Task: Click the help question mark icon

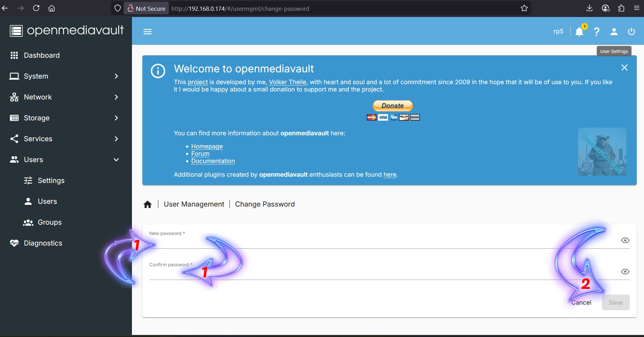Action: [x=597, y=32]
